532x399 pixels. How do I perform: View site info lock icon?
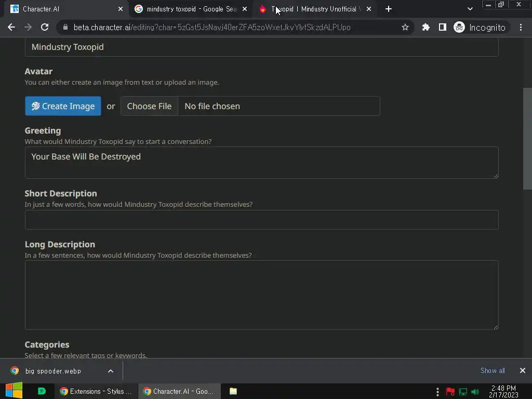coord(65,27)
